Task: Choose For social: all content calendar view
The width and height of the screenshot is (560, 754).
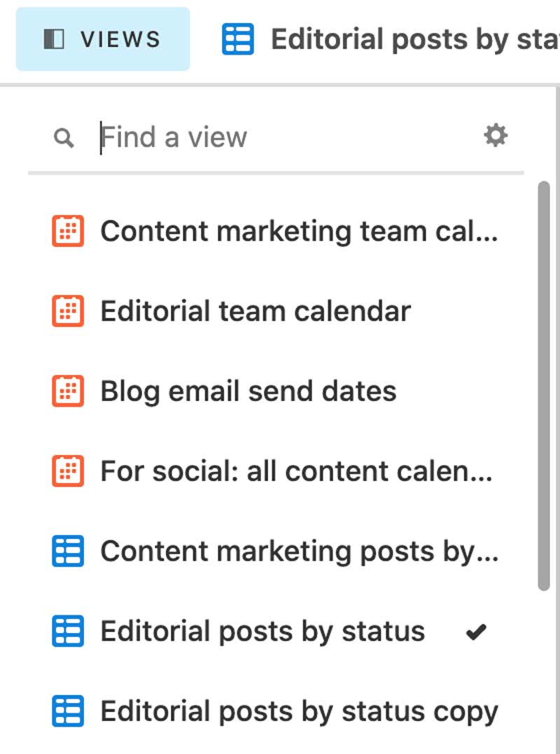Action: click(x=296, y=471)
